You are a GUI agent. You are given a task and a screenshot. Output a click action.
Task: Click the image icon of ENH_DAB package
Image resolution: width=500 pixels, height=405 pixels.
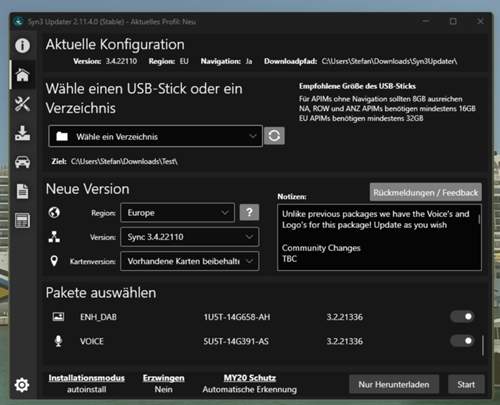click(58, 316)
